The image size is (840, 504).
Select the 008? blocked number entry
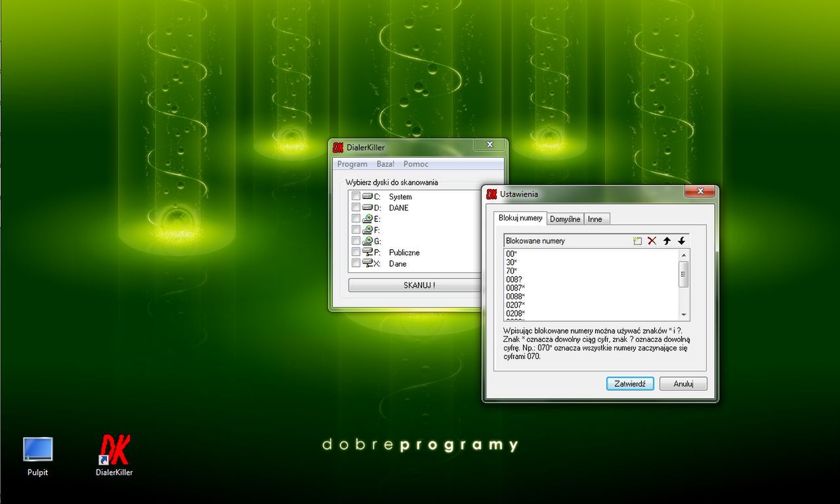point(514,280)
